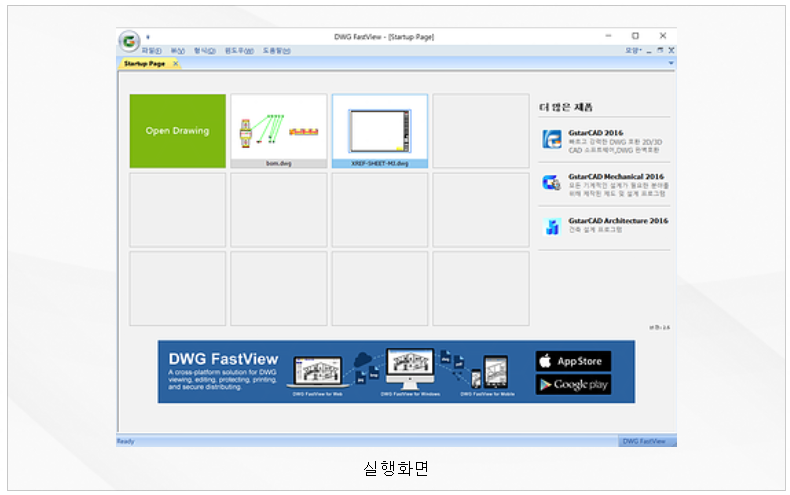This screenshot has width=790, height=495.
Task: Click the DWG FastView for Windows monitor image
Action: [410, 368]
